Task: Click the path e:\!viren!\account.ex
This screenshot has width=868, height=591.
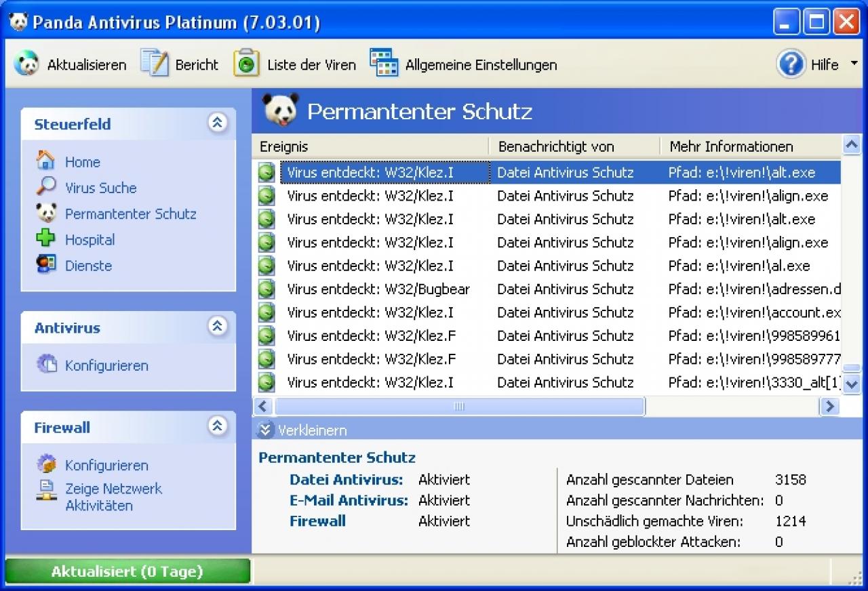Action: pyautogui.click(x=755, y=312)
